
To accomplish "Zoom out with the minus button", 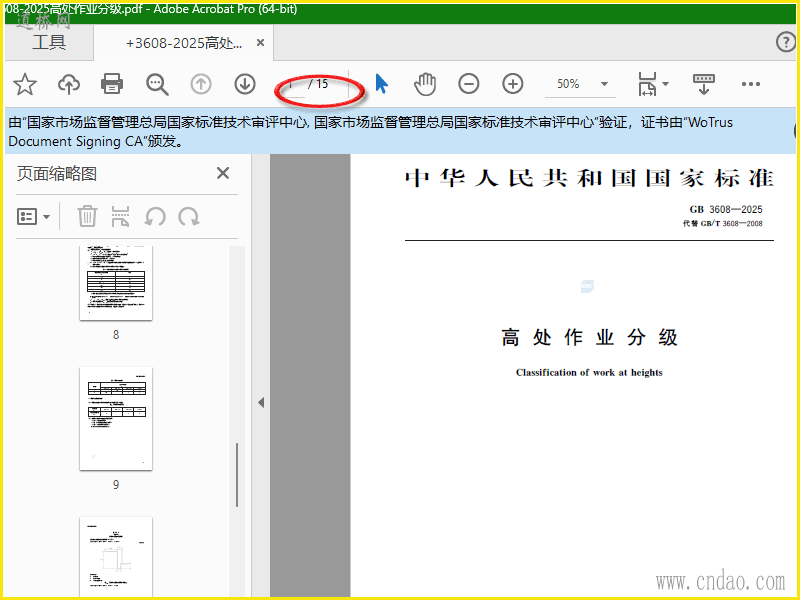I will pos(468,84).
